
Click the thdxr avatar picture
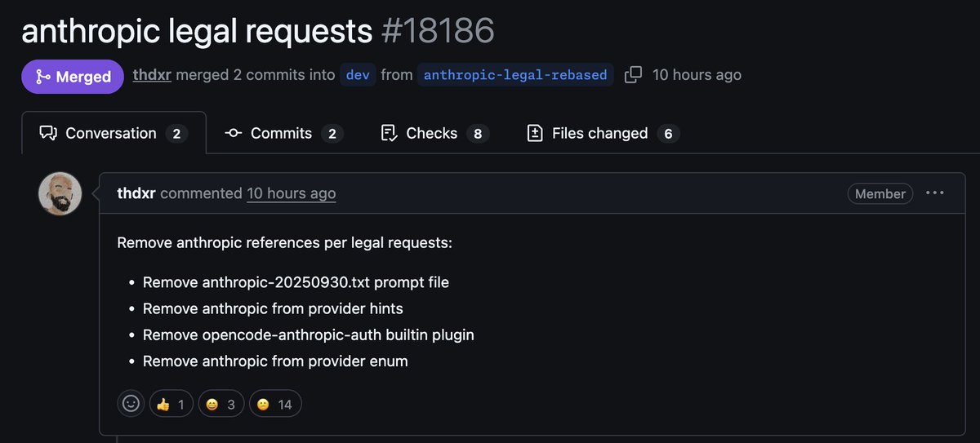60,194
